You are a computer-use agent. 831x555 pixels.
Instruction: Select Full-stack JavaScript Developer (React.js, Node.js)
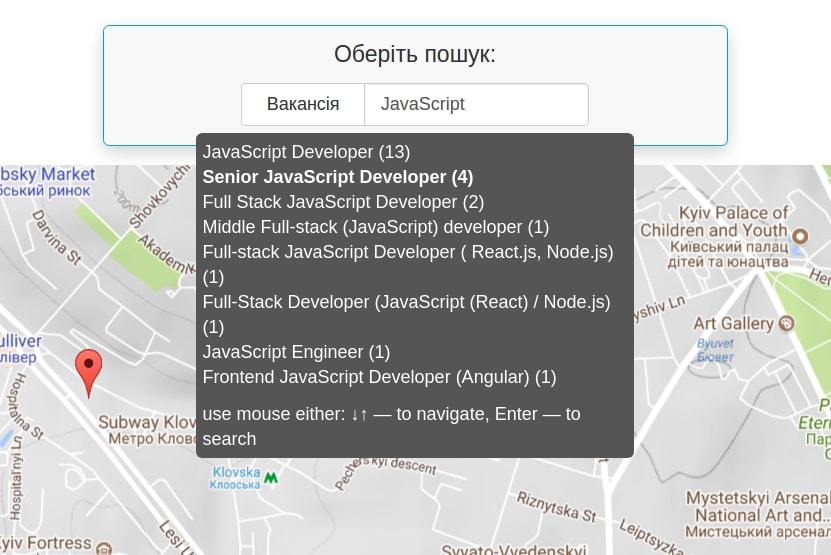tap(407, 252)
